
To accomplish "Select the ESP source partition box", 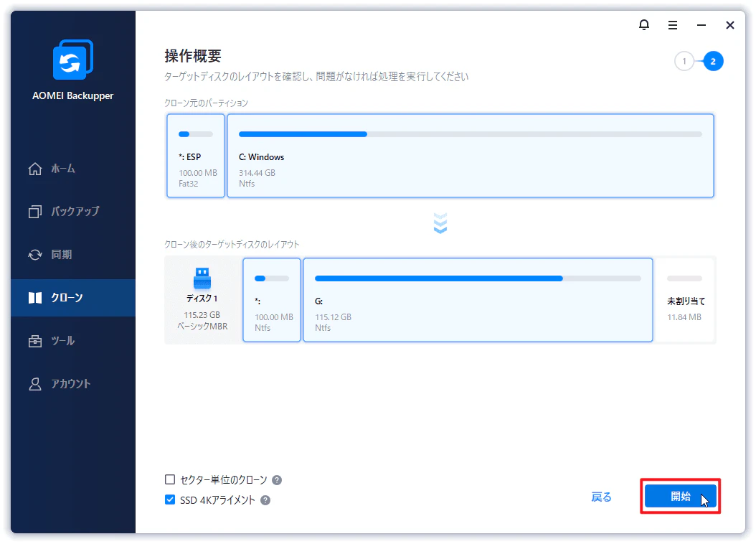I will pyautogui.click(x=196, y=156).
